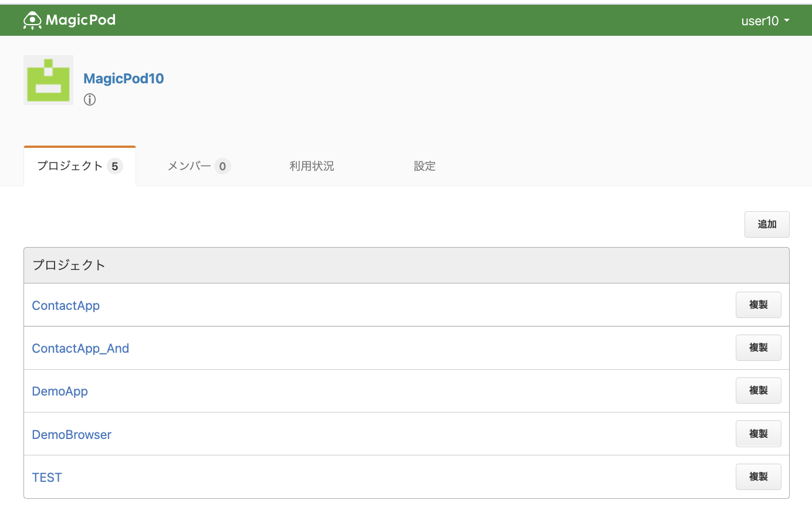Open the MagicPod10 organization link
The height and width of the screenshot is (527, 812).
coord(124,78)
